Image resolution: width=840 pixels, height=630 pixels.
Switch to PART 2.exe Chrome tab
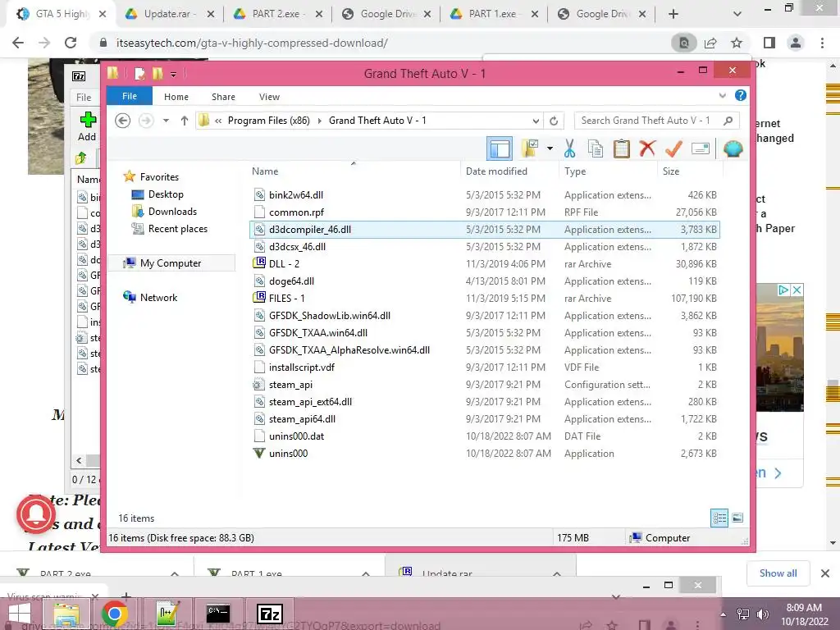click(x=277, y=15)
